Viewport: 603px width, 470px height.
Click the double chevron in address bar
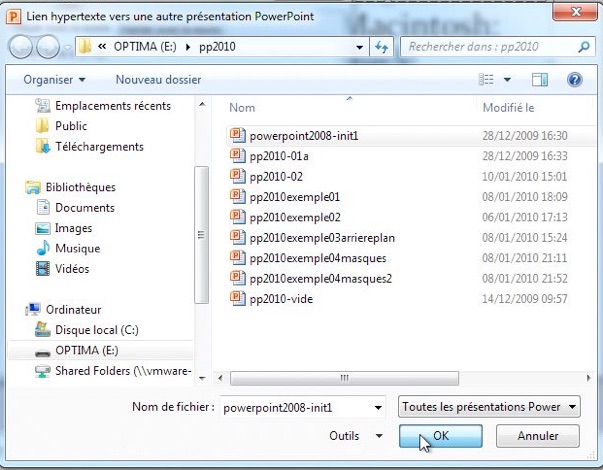tap(102, 47)
